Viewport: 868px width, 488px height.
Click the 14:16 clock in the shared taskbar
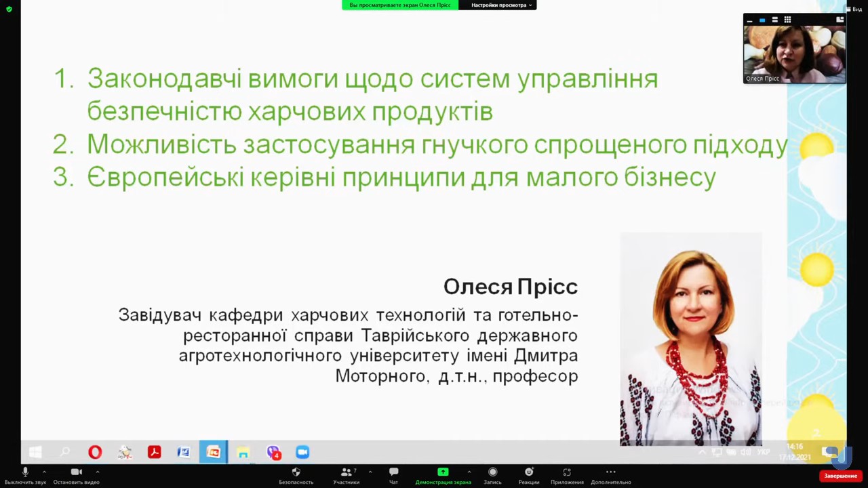(x=795, y=447)
